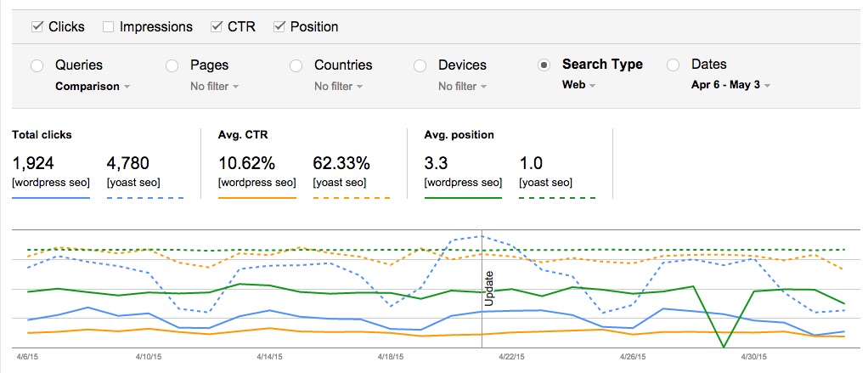Select the Dates radio button

click(x=674, y=65)
